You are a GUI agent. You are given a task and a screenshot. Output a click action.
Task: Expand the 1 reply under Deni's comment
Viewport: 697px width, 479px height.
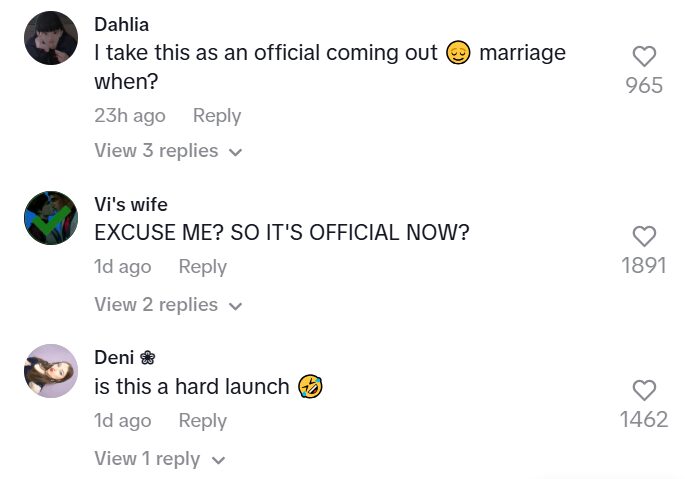point(159,459)
